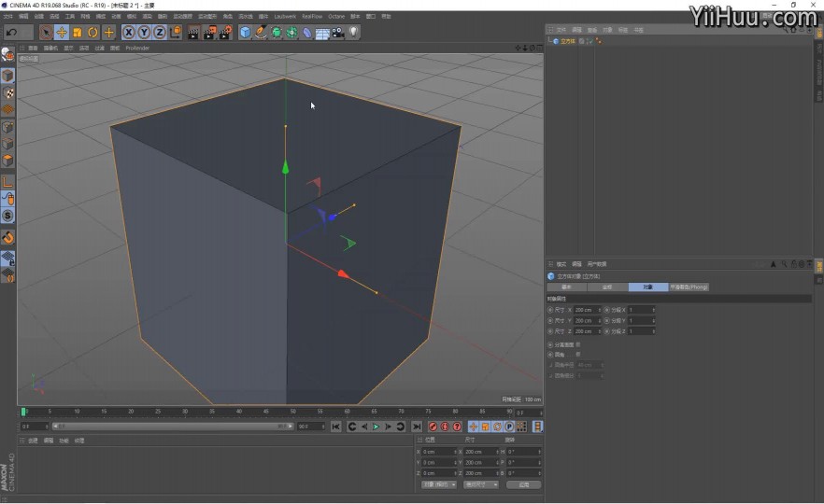Click Size X 200 cm attribute field
This screenshot has width=824, height=504.
pyautogui.click(x=586, y=310)
